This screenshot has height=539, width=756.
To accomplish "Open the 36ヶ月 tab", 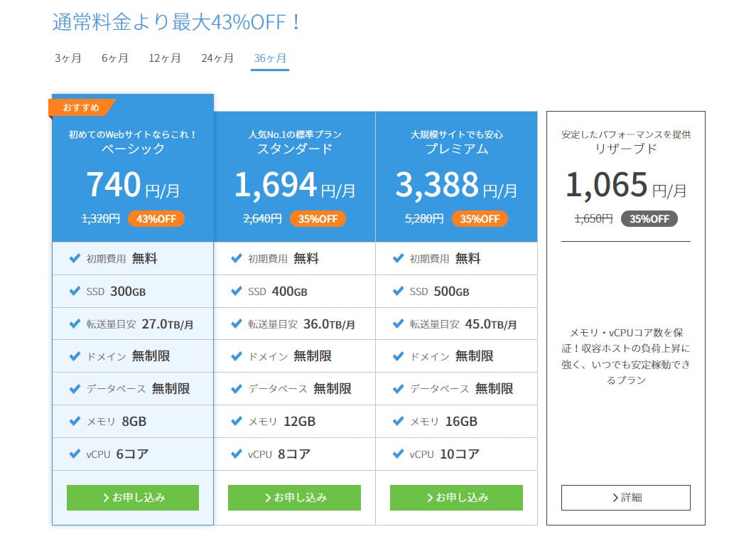I will click(x=270, y=58).
